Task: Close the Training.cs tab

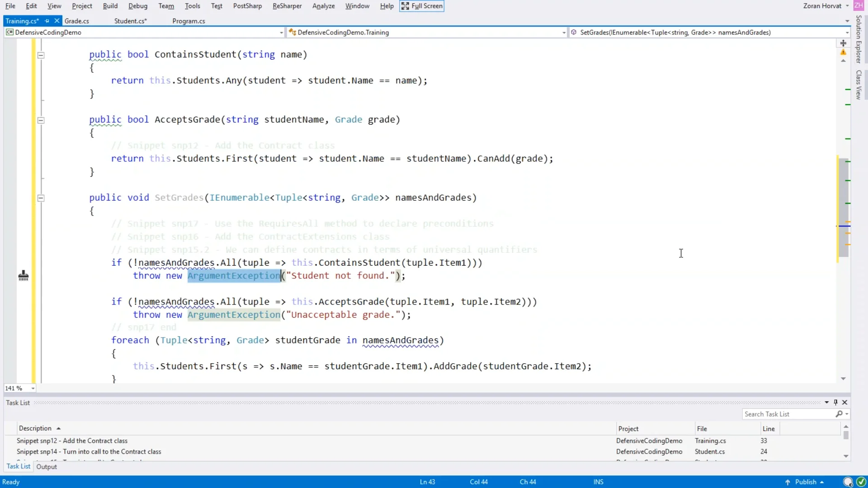Action: [x=57, y=21]
